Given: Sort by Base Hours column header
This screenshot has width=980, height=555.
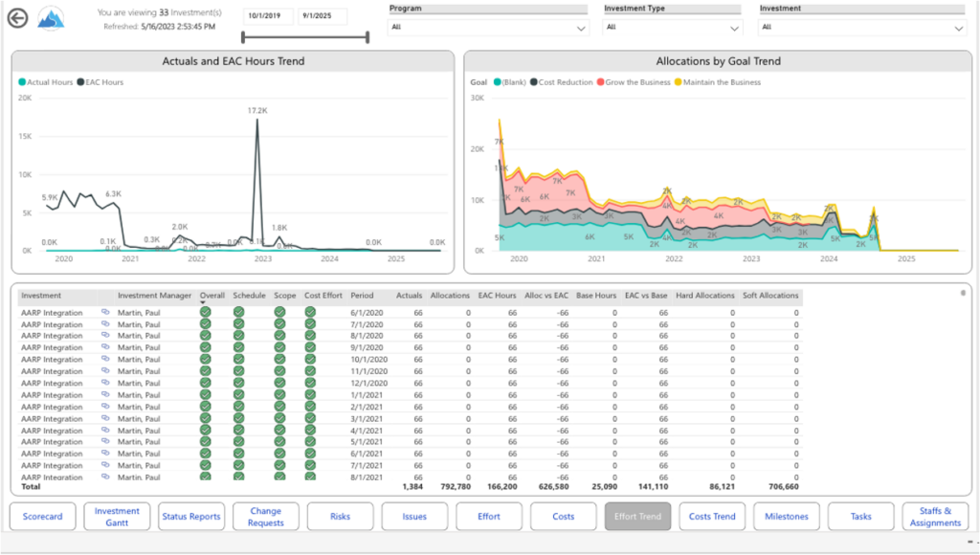Looking at the screenshot, I should click(596, 295).
